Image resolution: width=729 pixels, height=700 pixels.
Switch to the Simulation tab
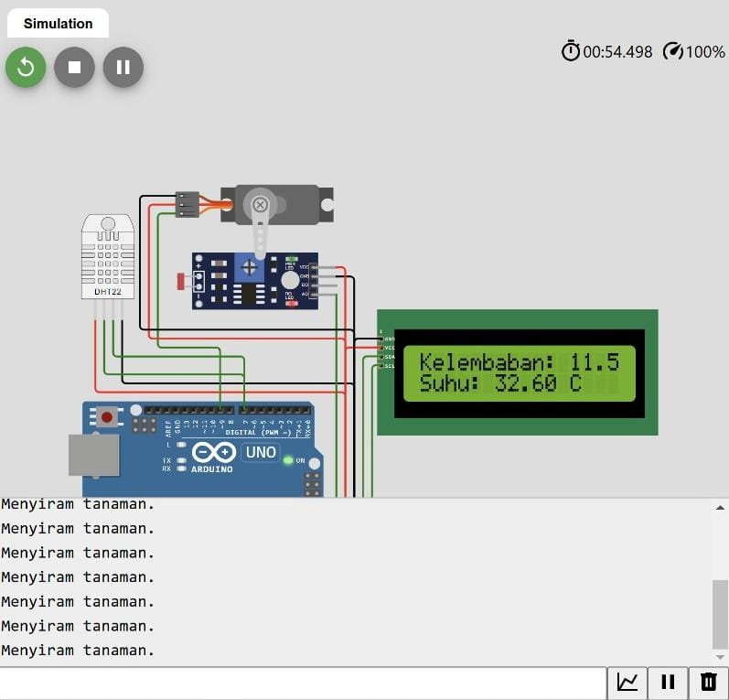(x=59, y=23)
